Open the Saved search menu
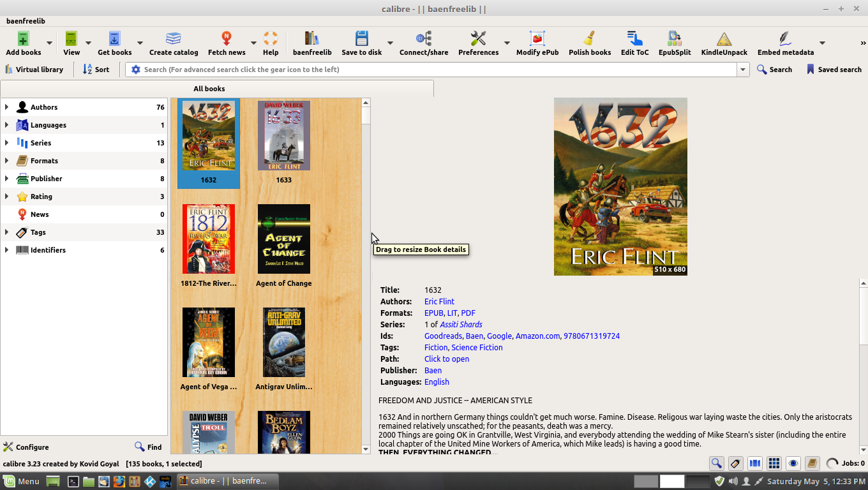Viewport: 868px width, 490px height. 834,70
